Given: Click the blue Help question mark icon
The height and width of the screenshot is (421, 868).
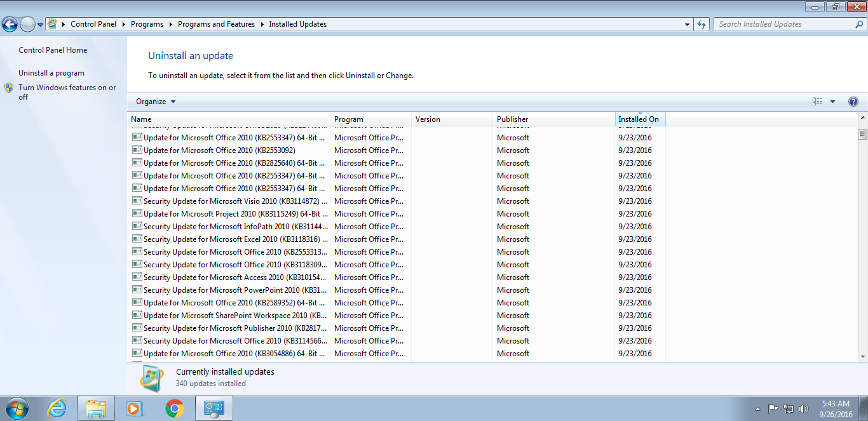Looking at the screenshot, I should click(853, 102).
